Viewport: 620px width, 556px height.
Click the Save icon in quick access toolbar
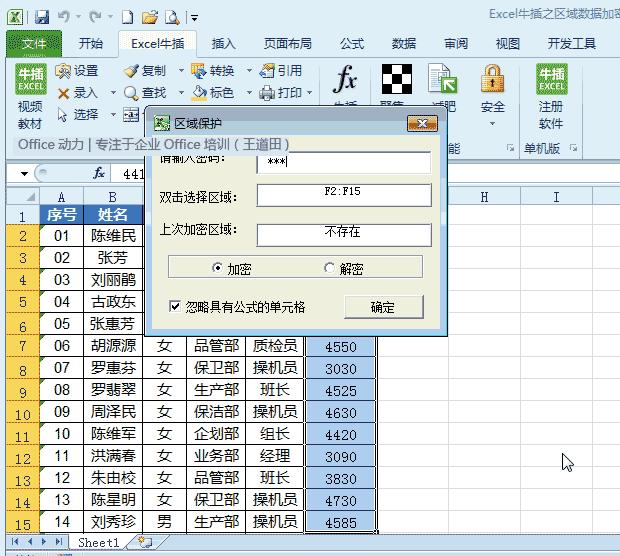pos(42,17)
